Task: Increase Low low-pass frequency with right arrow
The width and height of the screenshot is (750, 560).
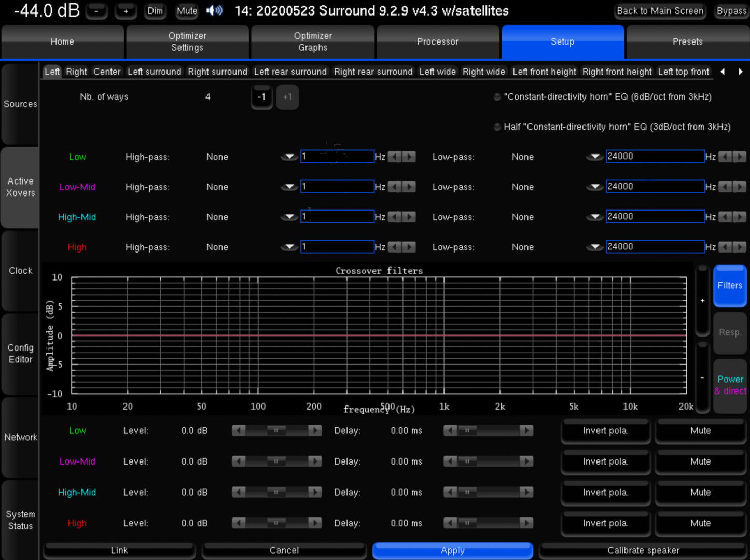Action: [740, 157]
